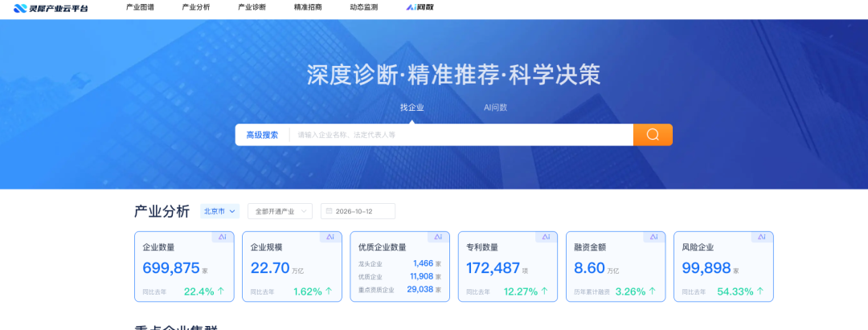
Task: Open the 精准招商 menu
Action: coord(309,8)
